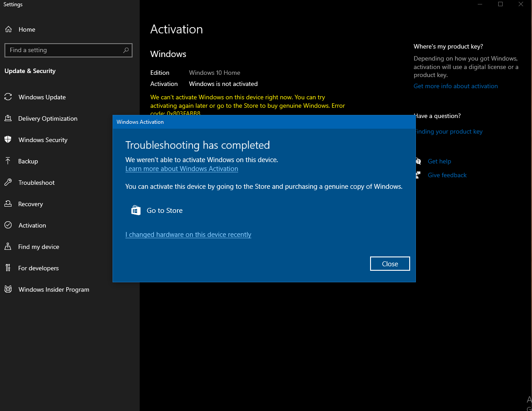Click the Give feedback link
The height and width of the screenshot is (411, 532).
[x=447, y=175]
